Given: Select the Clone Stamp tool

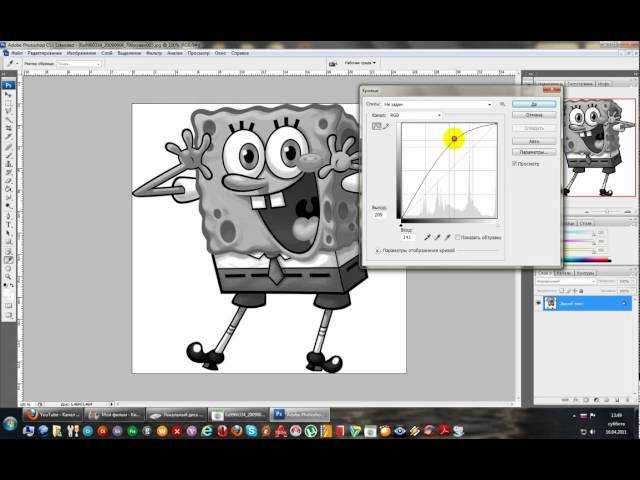Looking at the screenshot, I should [x=8, y=165].
